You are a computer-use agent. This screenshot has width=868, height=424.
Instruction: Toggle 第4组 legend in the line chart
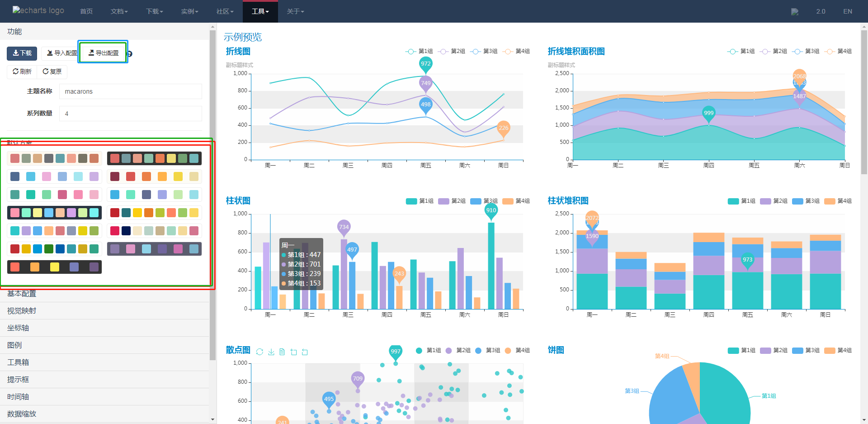tap(516, 52)
